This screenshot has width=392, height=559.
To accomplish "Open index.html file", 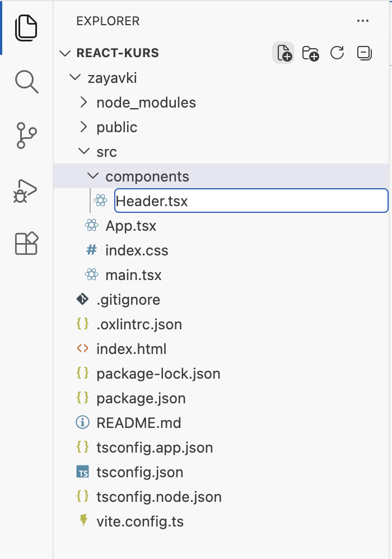I will coord(132,348).
